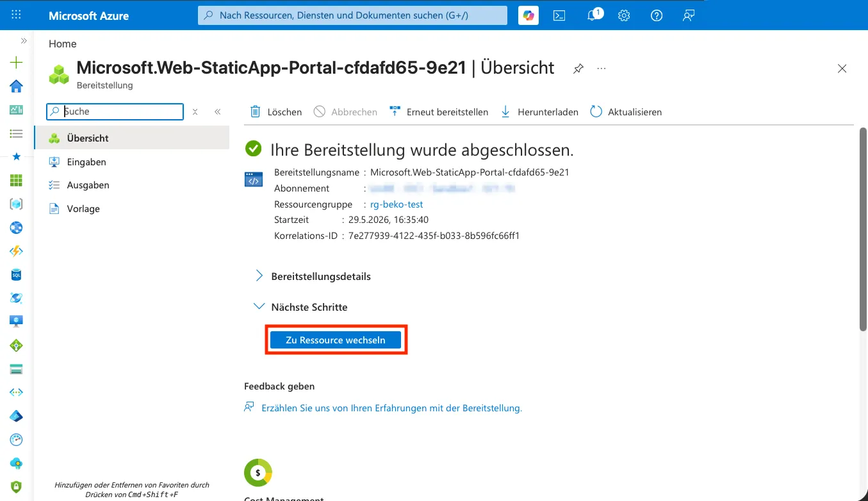Click the Zu Ressource wechseln button

(336, 340)
